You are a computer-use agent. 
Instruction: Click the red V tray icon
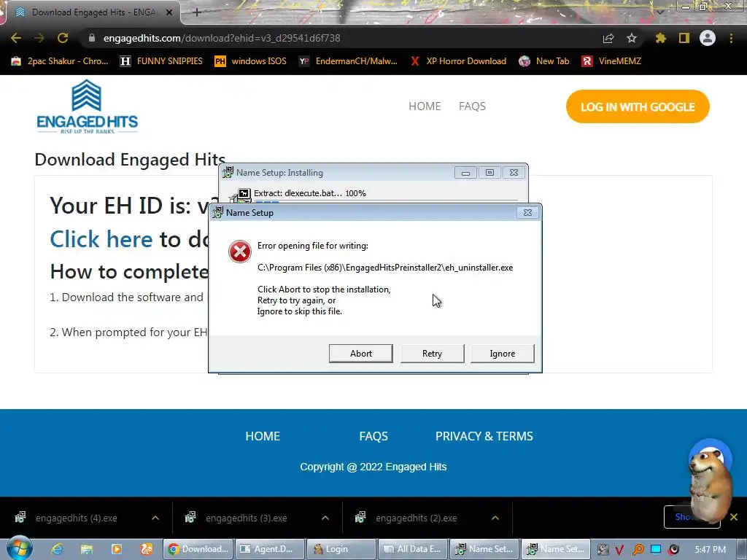(619, 550)
